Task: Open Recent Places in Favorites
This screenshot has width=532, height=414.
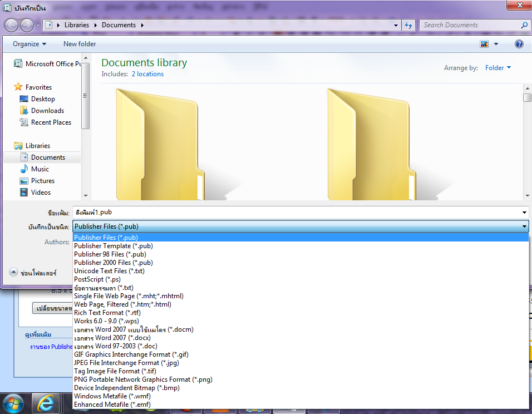Action: [x=46, y=122]
